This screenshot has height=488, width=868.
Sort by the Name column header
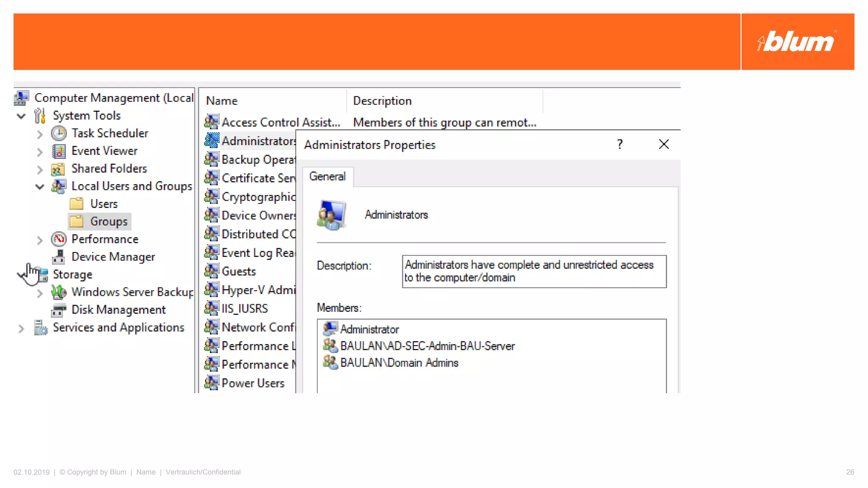pyautogui.click(x=222, y=101)
